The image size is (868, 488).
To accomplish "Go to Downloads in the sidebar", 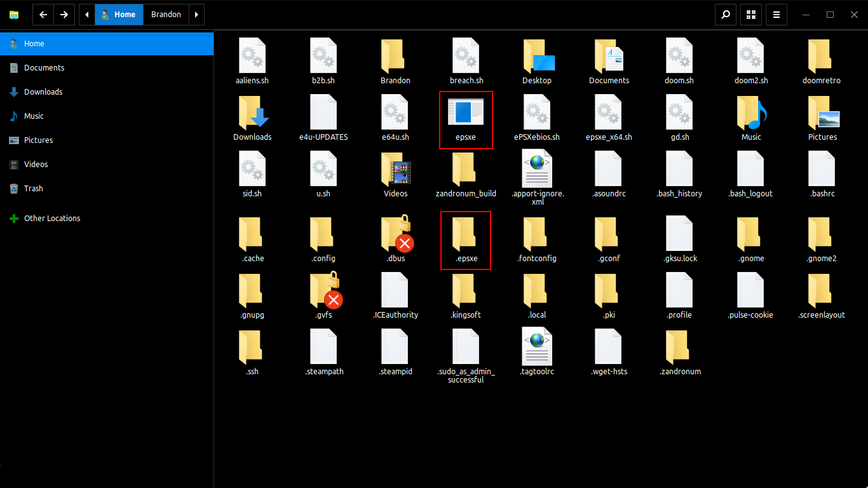I will [x=107, y=92].
